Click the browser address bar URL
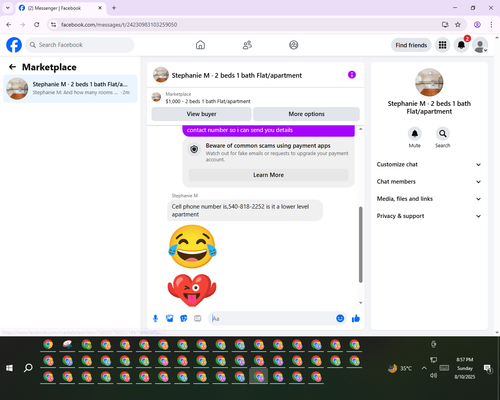500x400 pixels. click(x=119, y=25)
